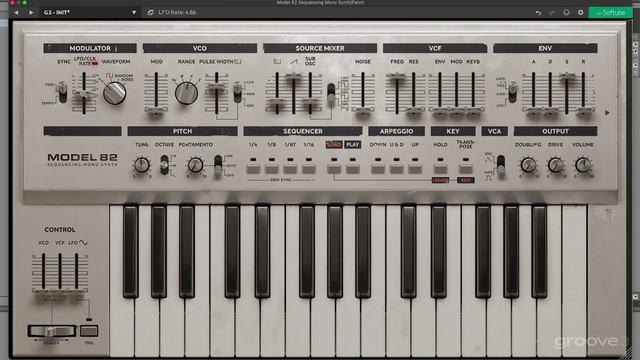Click the sawtooth wave level slider in mixer
640x360 pixels.
click(293, 77)
